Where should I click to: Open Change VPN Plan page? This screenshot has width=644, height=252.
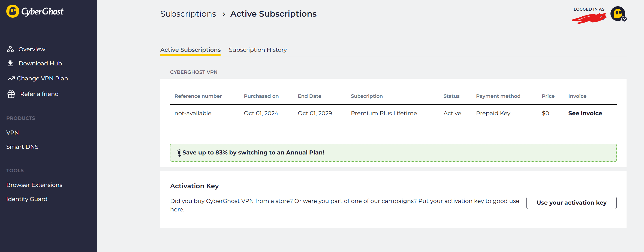(42, 78)
